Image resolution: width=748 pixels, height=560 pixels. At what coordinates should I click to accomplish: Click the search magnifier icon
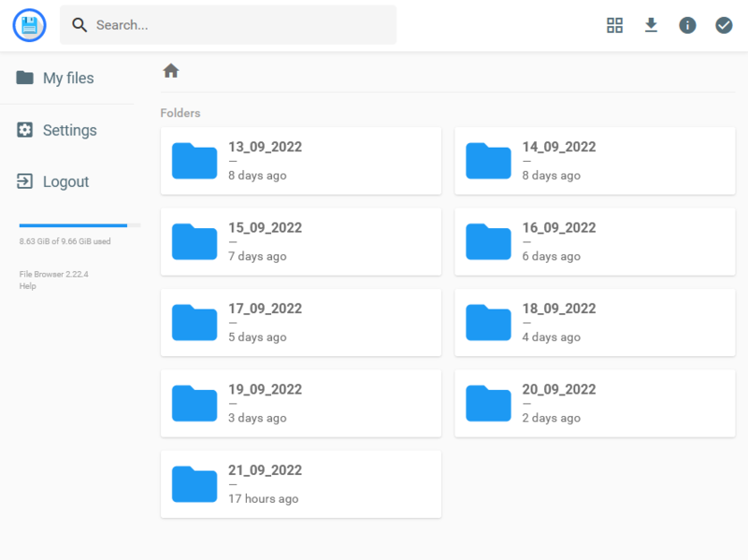79,25
